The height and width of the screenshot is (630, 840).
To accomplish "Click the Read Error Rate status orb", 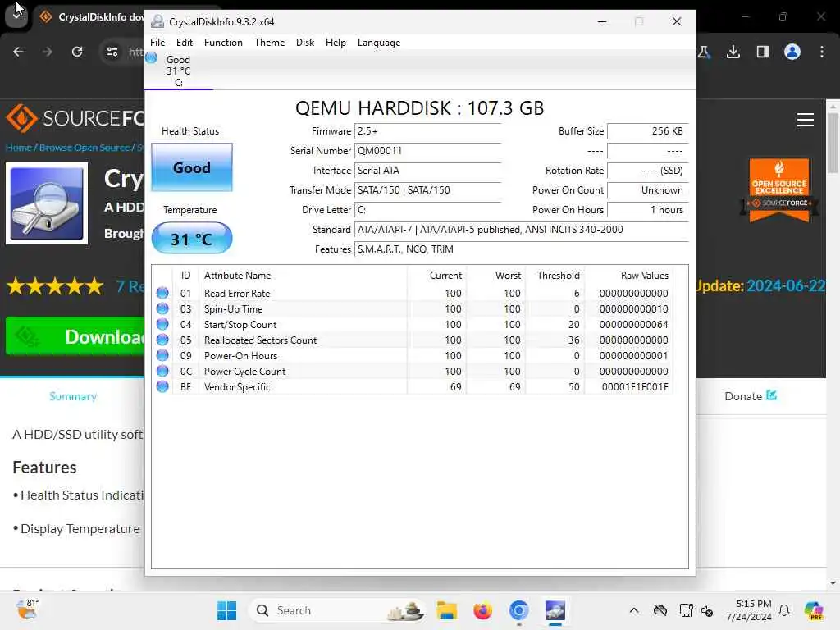I will click(162, 293).
